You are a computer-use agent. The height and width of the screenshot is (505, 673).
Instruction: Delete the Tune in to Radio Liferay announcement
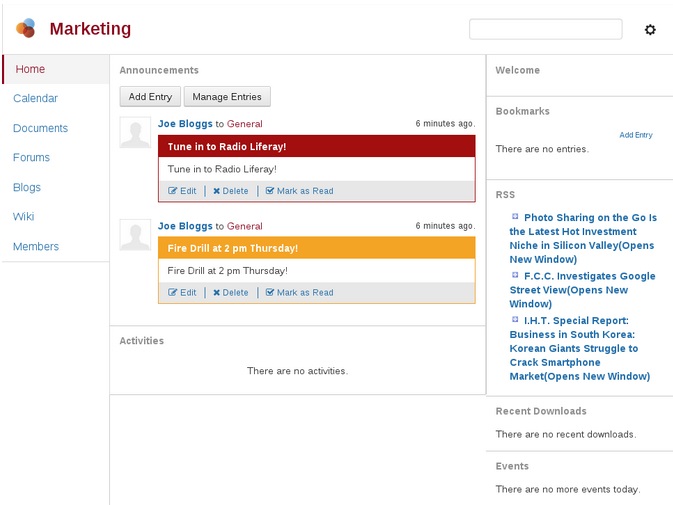231,191
